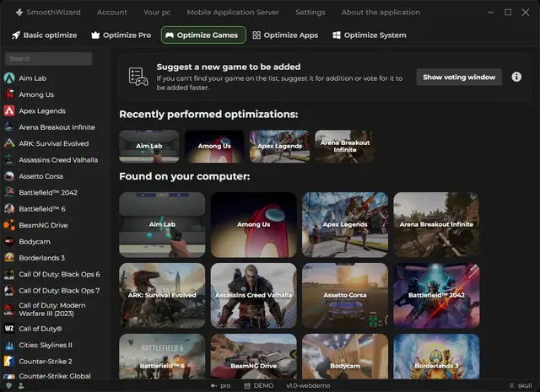The height and width of the screenshot is (392, 540).
Task: Select the Battlefield 2042 game card
Action: point(436,296)
